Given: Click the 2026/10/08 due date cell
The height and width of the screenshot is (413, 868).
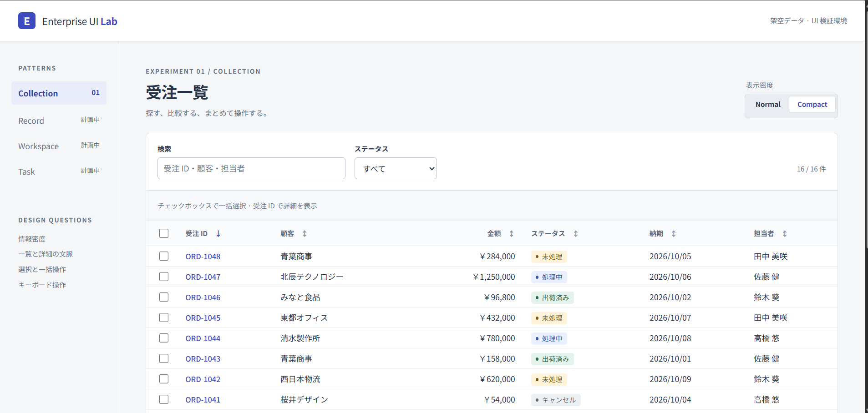Looking at the screenshot, I should (670, 338).
